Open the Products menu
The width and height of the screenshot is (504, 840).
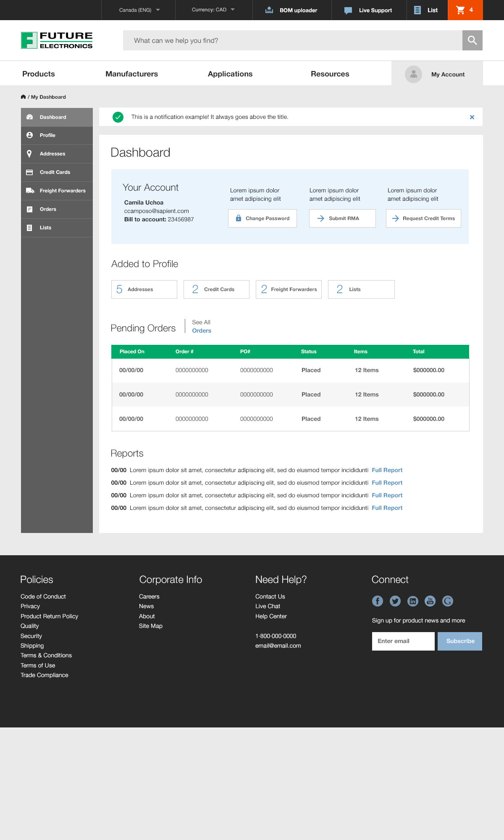pos(39,74)
